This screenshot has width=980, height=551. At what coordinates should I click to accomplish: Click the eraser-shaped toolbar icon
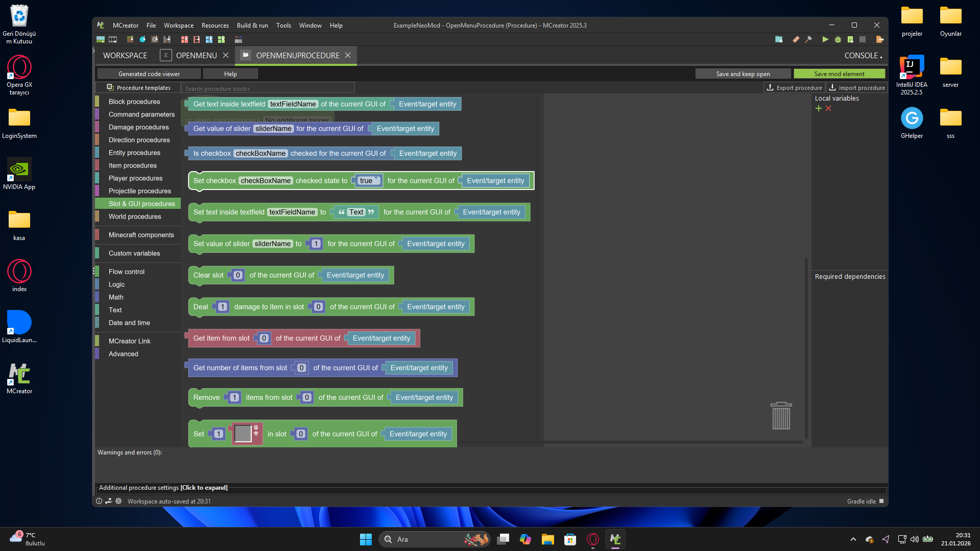(796, 39)
